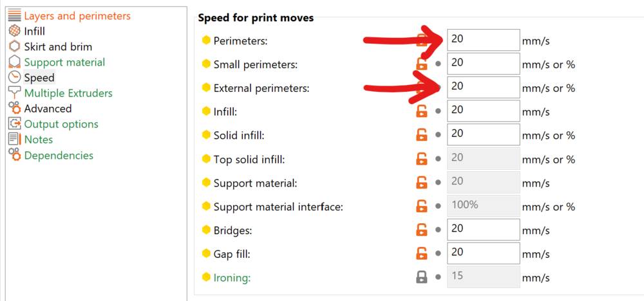Screen dimensions: 644x301
Task: Click the Advanced settings icon
Action: pyautogui.click(x=14, y=109)
